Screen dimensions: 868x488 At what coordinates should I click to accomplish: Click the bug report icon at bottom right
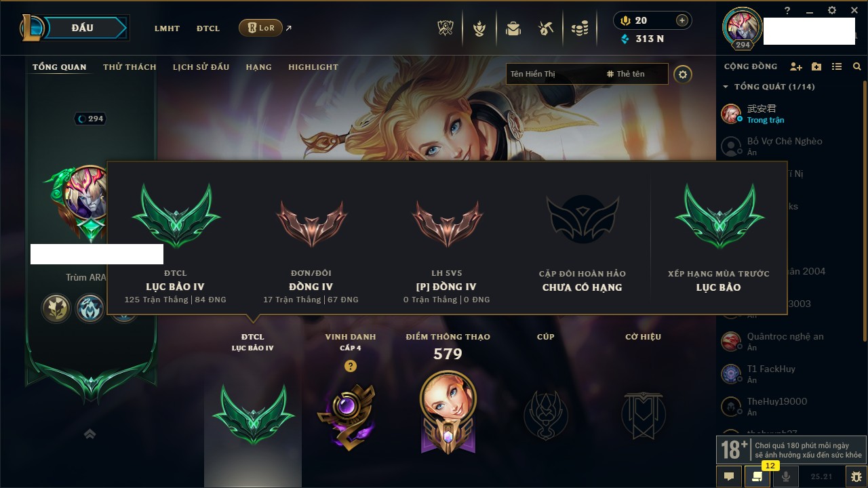(x=856, y=476)
